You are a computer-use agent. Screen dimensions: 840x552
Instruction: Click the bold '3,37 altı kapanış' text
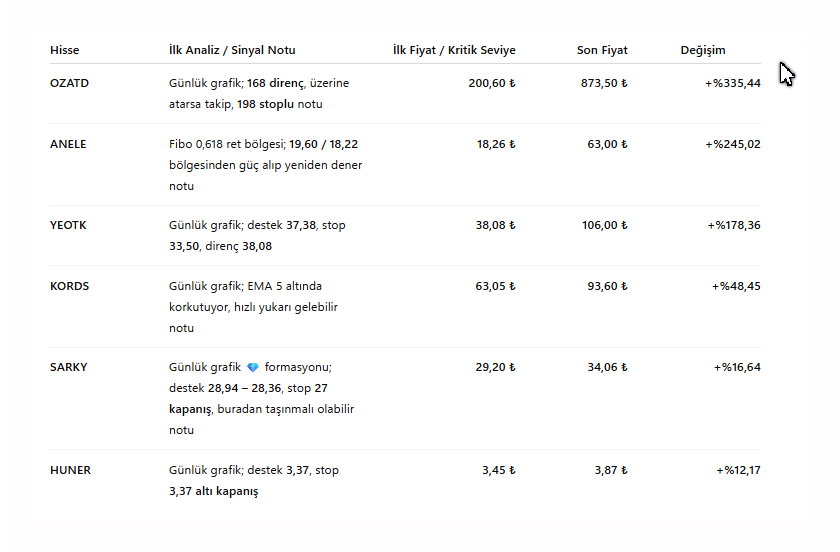point(214,491)
